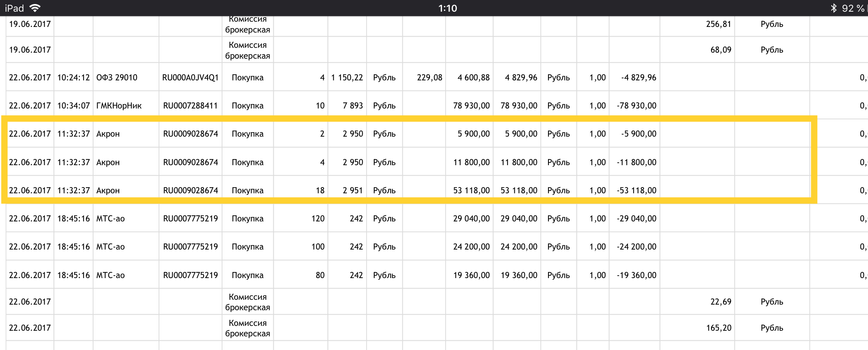Image resolution: width=868 pixels, height=350 pixels.
Task: Select the ГМКНорНик security name cell
Action: click(x=119, y=106)
